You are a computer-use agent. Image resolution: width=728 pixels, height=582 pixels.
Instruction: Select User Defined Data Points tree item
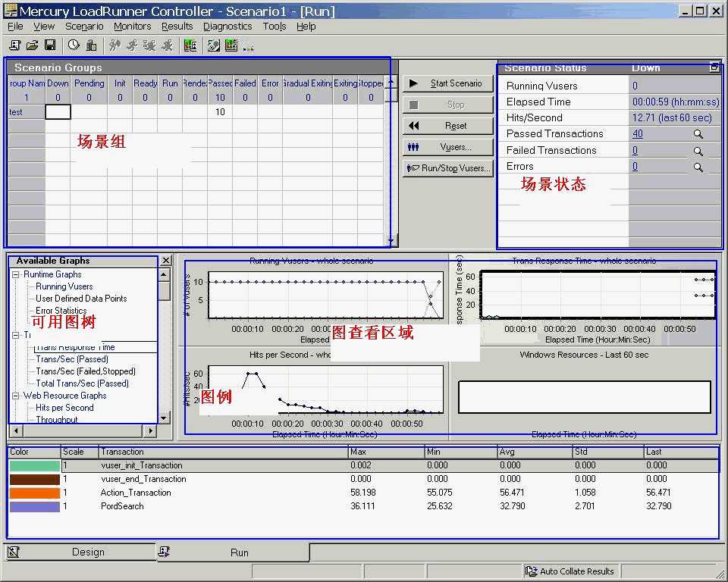coord(81,299)
